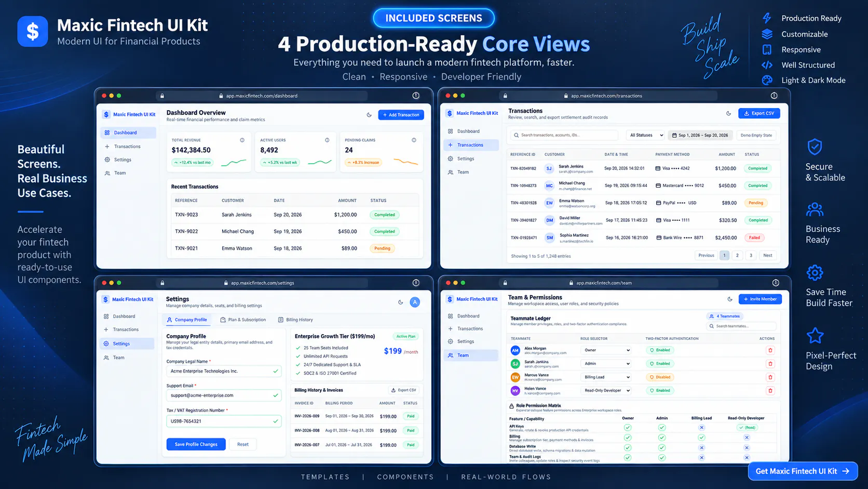Viewport: 868px width, 489px height.
Task: Open Marcus Vance's Billing Lead role selector
Action: (x=607, y=377)
